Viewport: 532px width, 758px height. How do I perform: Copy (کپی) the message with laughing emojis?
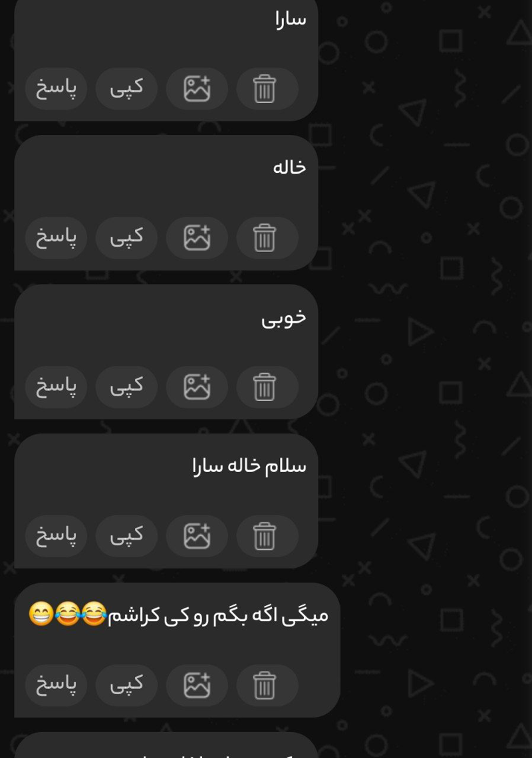point(127,686)
